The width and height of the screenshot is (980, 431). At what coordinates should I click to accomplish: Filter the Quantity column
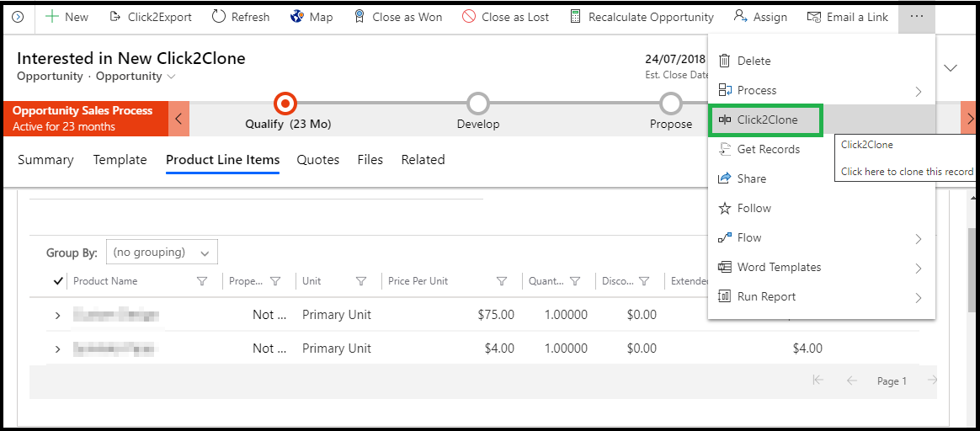coord(576,281)
